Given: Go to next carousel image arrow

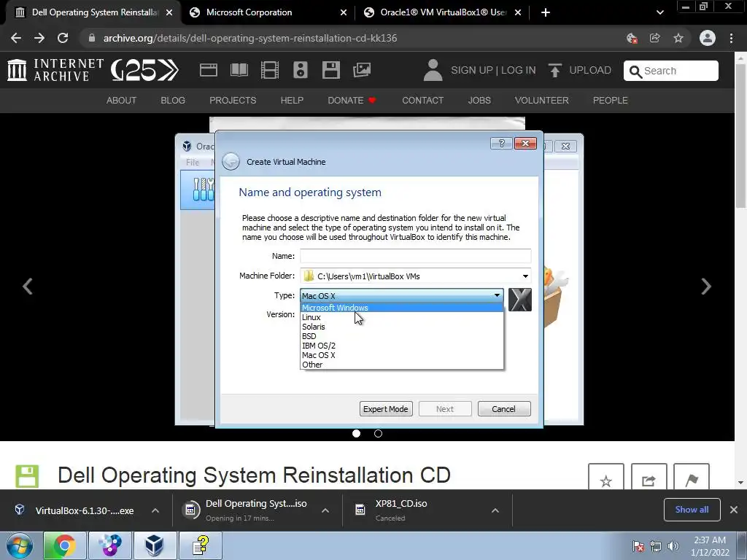Looking at the screenshot, I should 706,286.
